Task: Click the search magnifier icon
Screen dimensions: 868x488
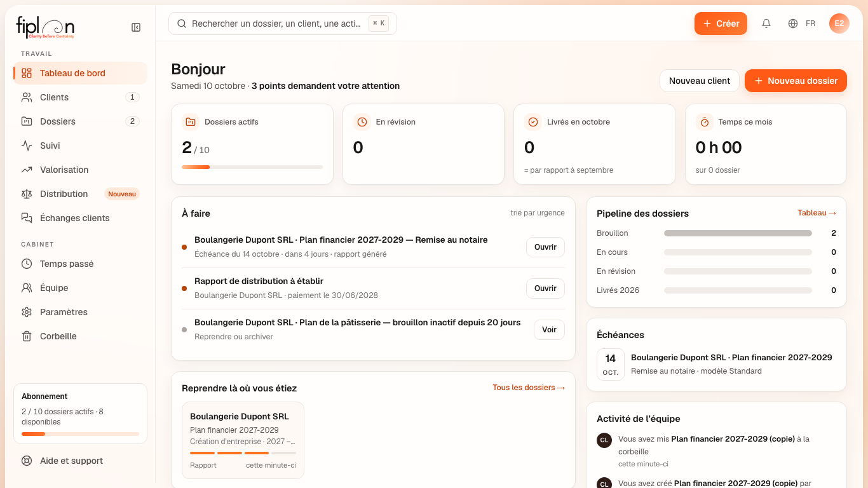Action: click(182, 24)
